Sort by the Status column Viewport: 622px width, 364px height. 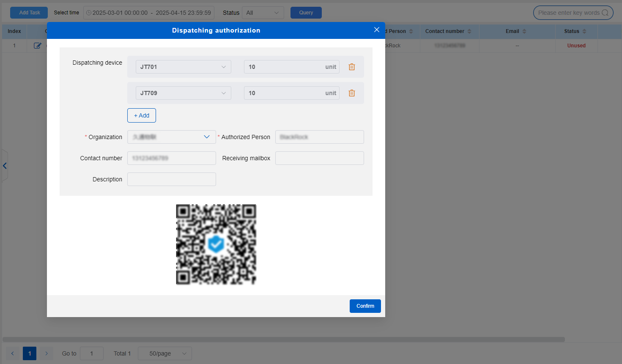pos(584,31)
